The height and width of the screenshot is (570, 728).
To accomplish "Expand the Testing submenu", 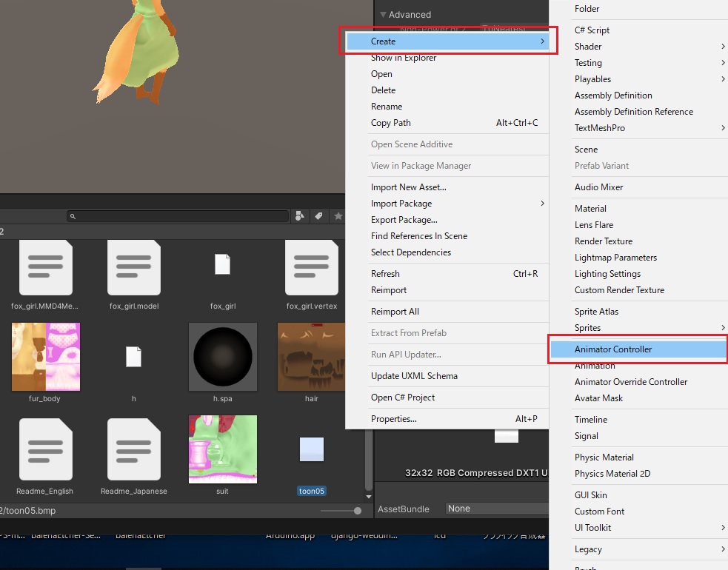I will coord(638,63).
